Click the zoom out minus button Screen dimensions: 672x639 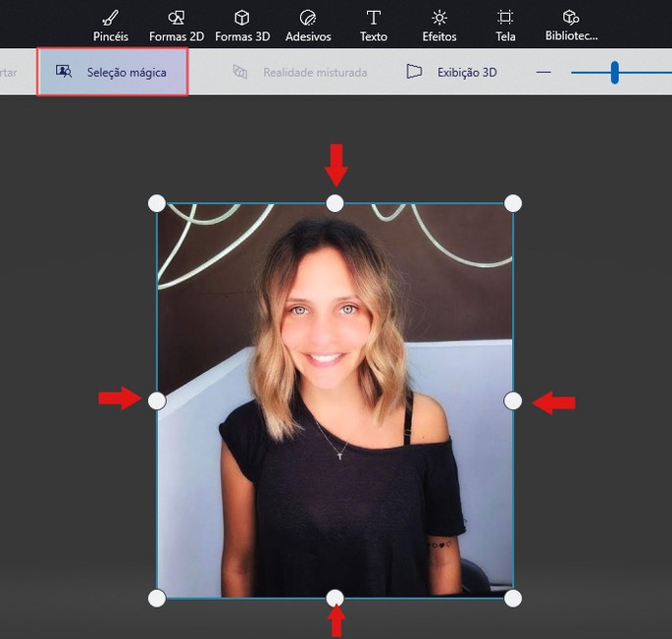coord(543,72)
